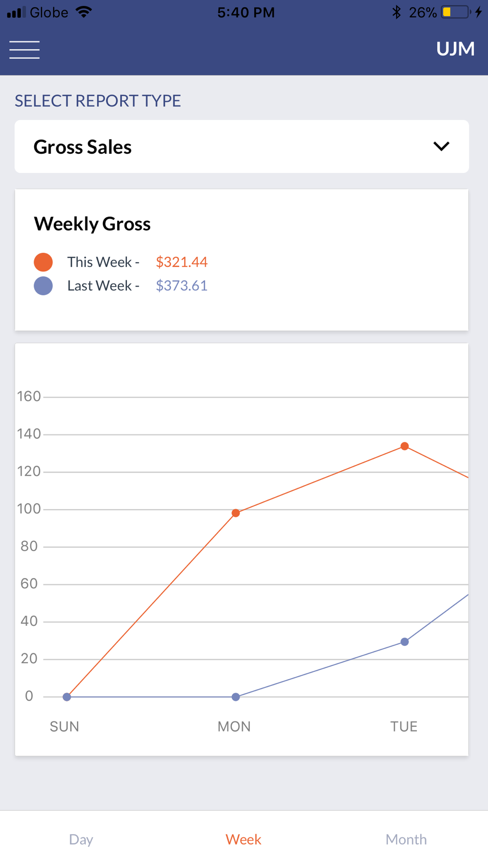
Task: Tap This Week's Tuesday data point
Action: (x=405, y=446)
